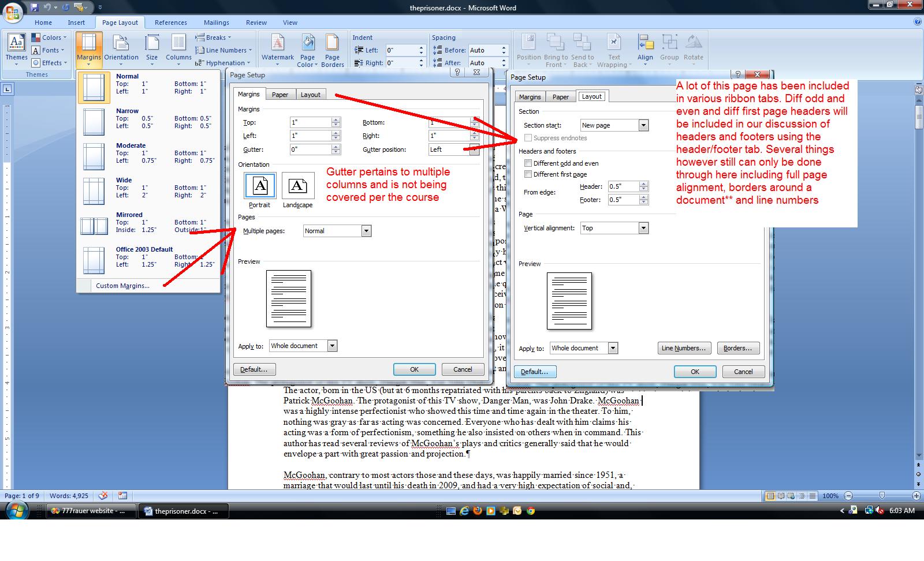
Task: Open the Theme Effects dropdown
Action: (50, 63)
